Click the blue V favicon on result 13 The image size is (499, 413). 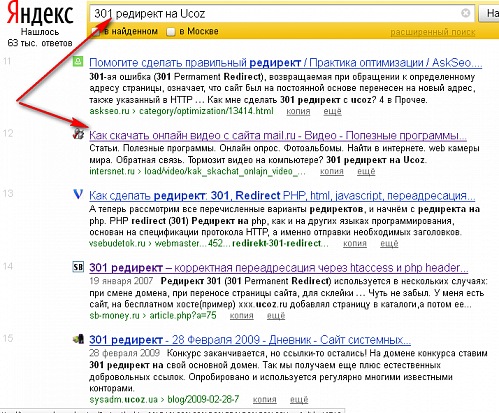(x=78, y=194)
